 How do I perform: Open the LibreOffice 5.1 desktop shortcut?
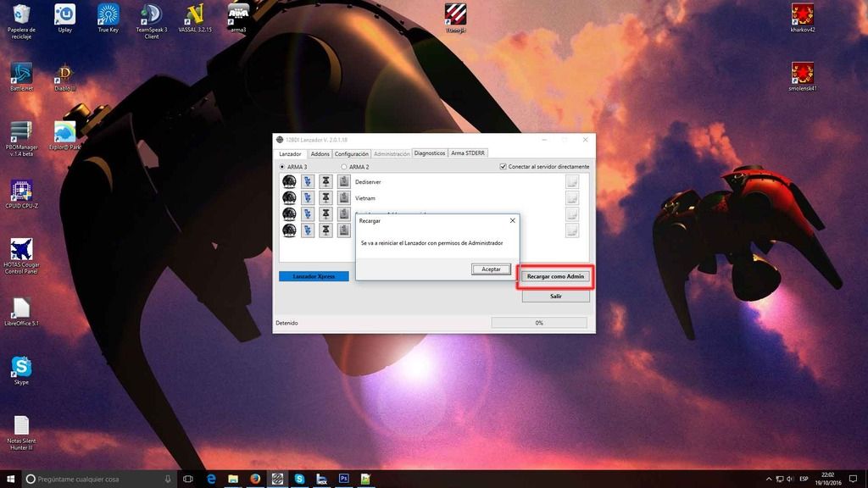tap(21, 312)
